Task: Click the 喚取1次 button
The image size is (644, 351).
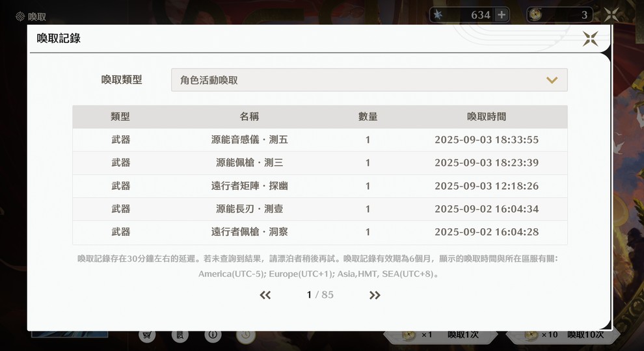Action: pos(440,335)
